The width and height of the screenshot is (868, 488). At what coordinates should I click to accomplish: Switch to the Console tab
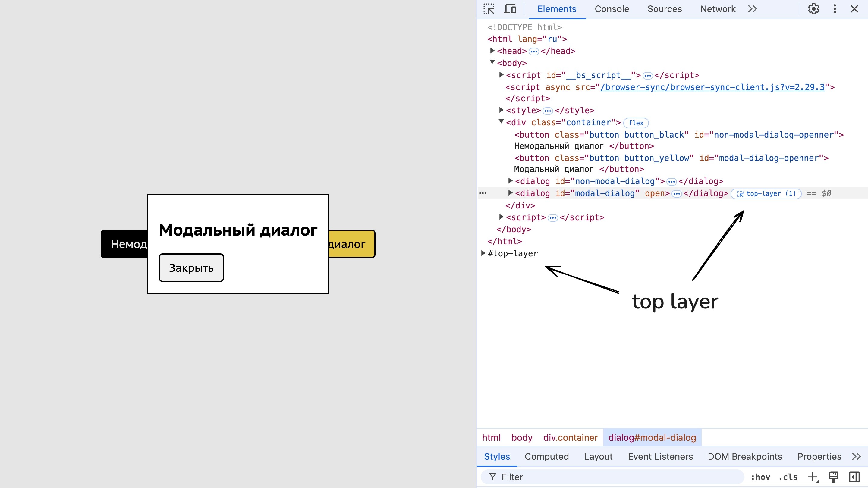[612, 9]
